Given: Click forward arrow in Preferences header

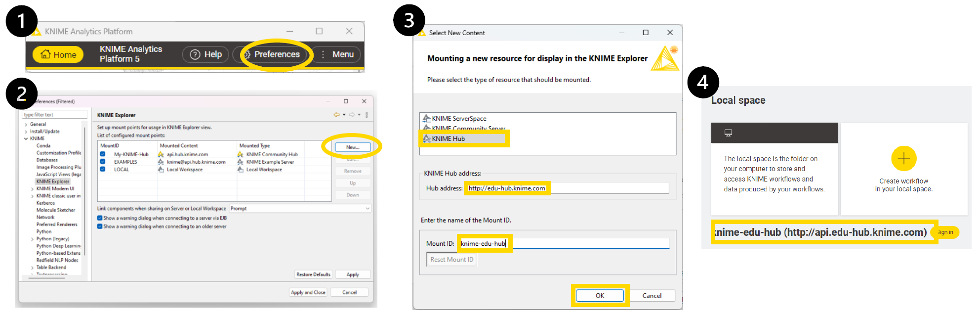Looking at the screenshot, I should (352, 115).
